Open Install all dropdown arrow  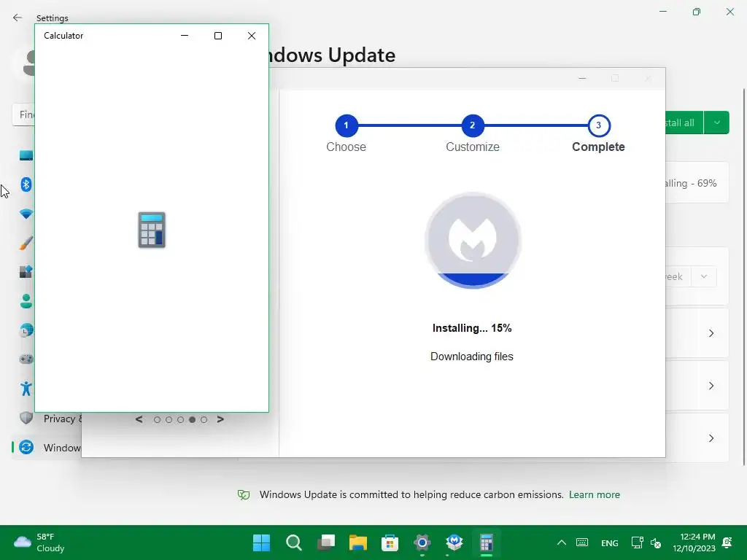(716, 122)
